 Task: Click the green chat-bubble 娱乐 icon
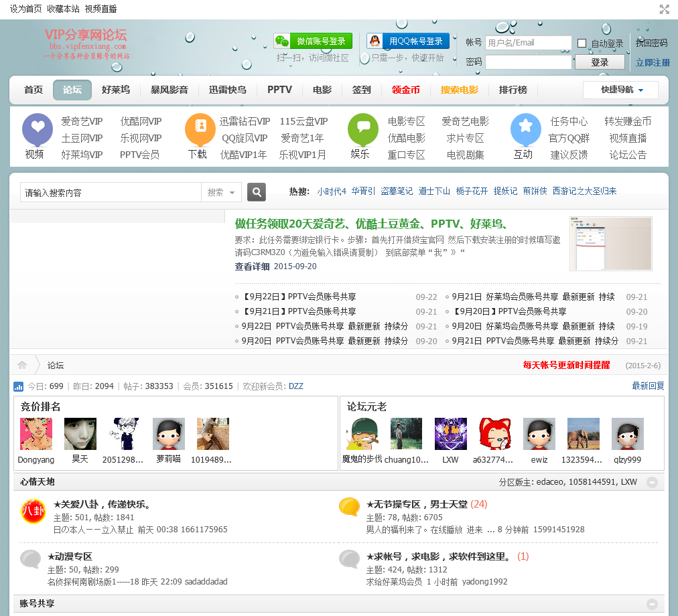[363, 129]
